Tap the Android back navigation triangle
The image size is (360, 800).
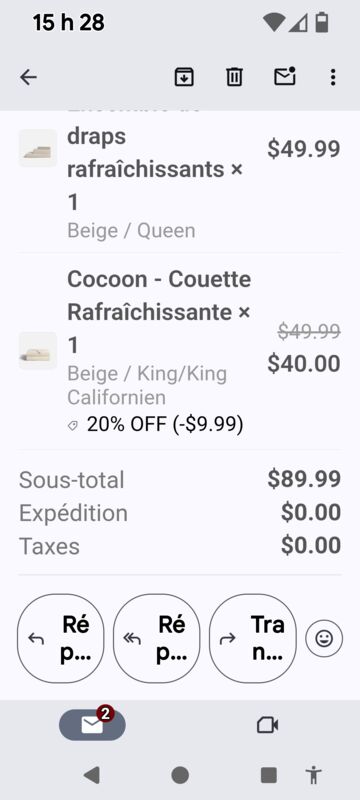91,776
